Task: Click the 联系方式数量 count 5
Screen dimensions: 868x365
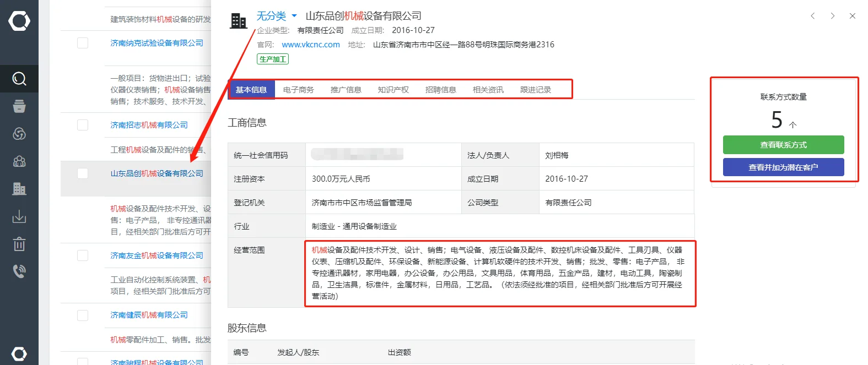Action: (x=777, y=119)
